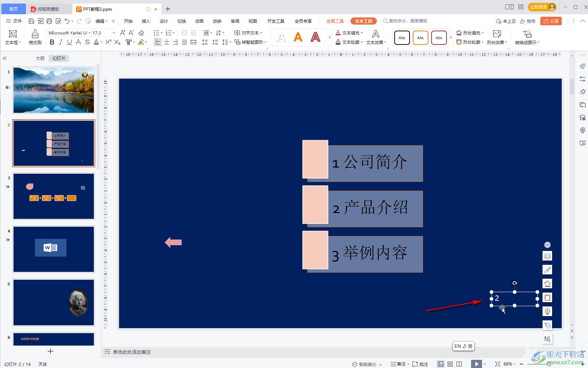
Task: Click the layers icon in floating toolbar
Action: 547,256
